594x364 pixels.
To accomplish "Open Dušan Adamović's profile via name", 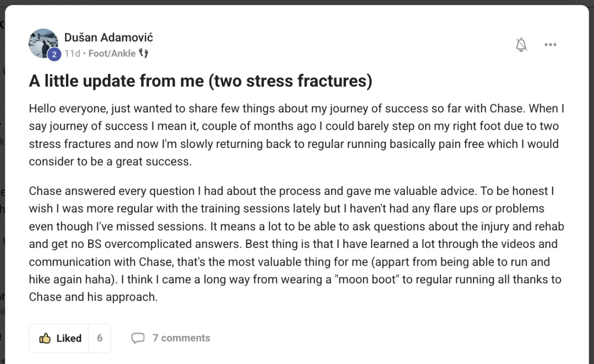I will click(108, 38).
